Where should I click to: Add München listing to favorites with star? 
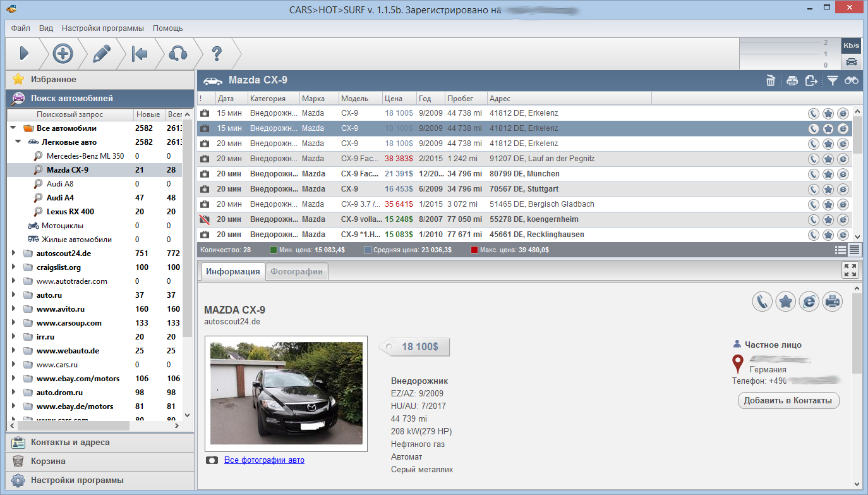coord(828,174)
